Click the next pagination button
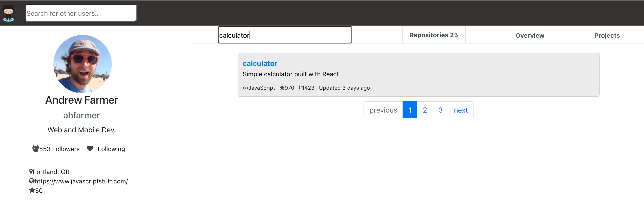This screenshot has width=644, height=222. (461, 110)
